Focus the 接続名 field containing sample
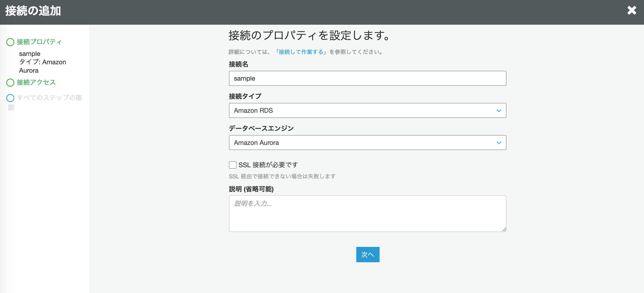Image resolution: width=644 pixels, height=293 pixels. (x=367, y=78)
